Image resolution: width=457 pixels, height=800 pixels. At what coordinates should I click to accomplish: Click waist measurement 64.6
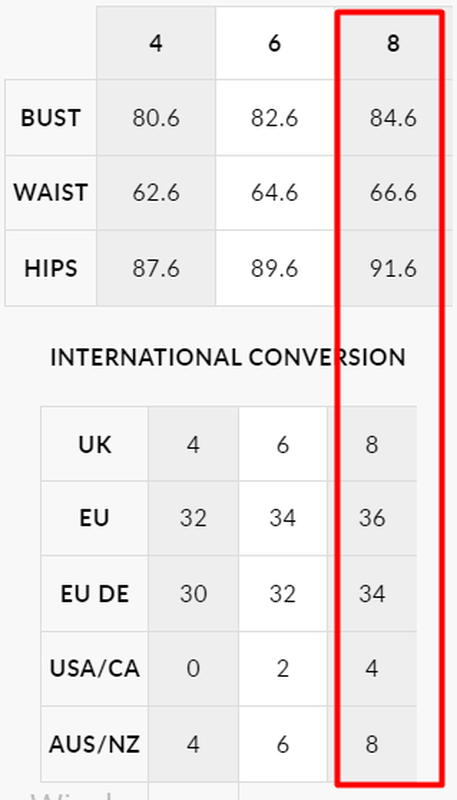coord(275,193)
